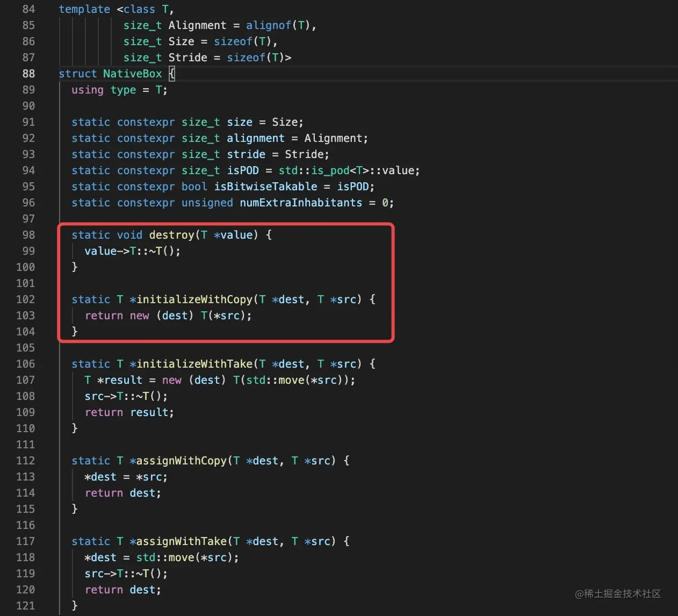Screen dimensions: 678x616
Task: Click the struct name NativeBox
Action: click(x=132, y=74)
